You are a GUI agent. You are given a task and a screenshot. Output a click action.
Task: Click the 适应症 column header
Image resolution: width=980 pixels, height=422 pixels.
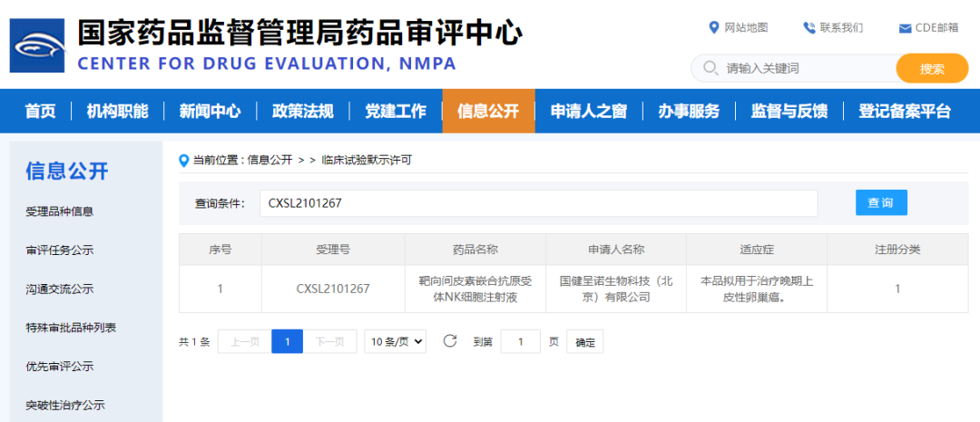click(757, 250)
